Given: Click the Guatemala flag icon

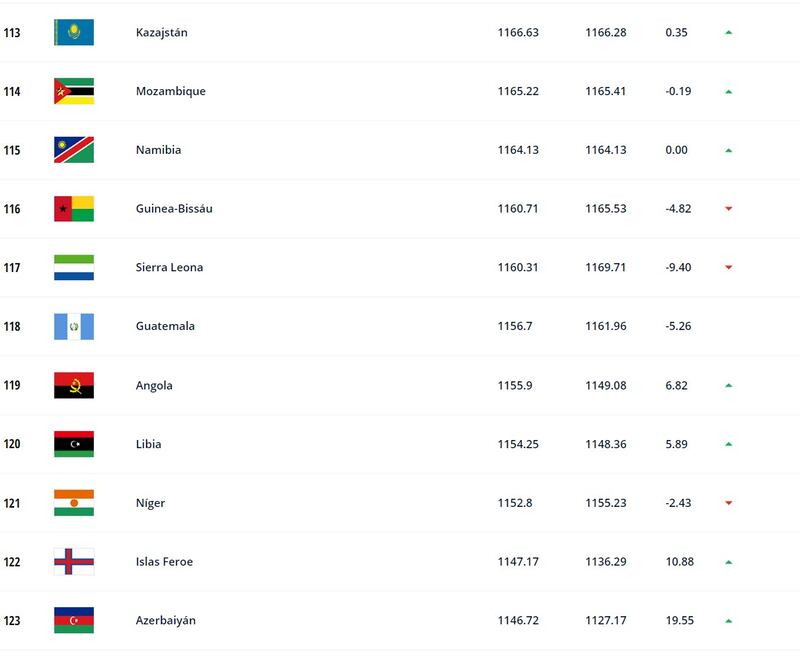Looking at the screenshot, I should click(74, 327).
